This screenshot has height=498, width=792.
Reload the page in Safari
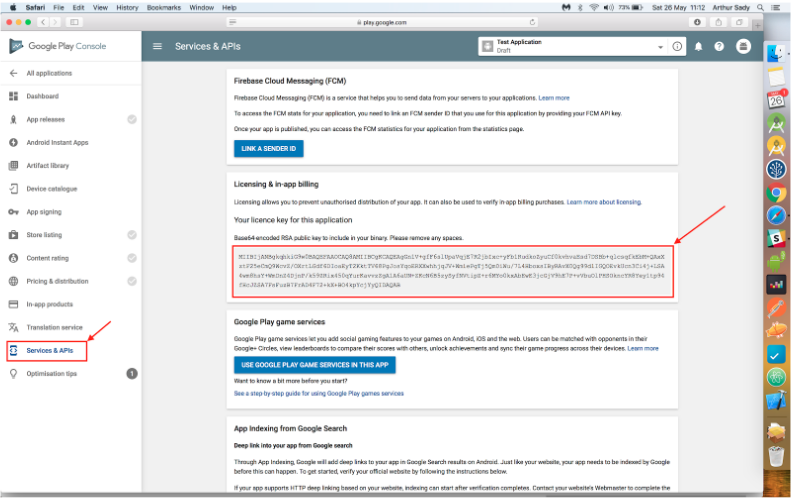pos(532,22)
